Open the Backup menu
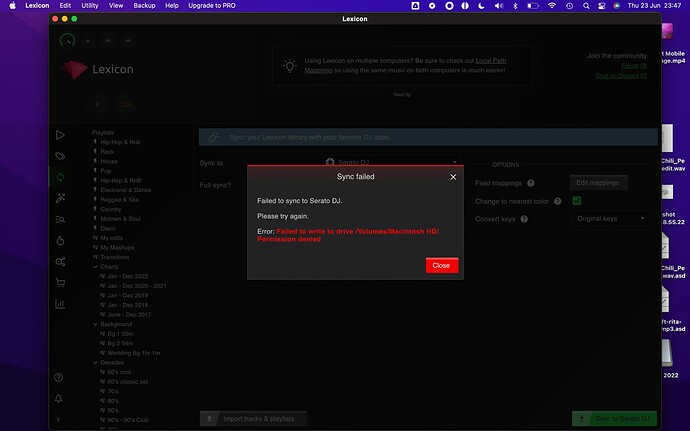 tap(144, 6)
